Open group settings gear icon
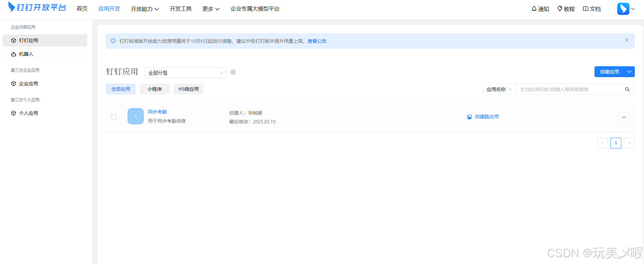 coord(233,72)
